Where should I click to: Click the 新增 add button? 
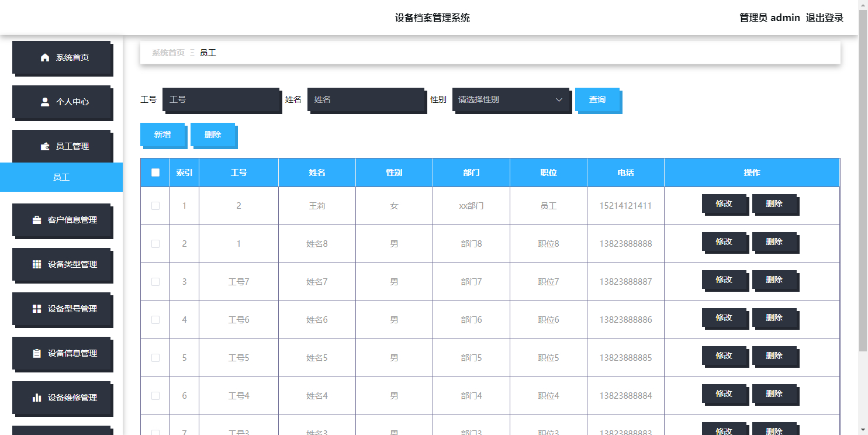click(162, 134)
